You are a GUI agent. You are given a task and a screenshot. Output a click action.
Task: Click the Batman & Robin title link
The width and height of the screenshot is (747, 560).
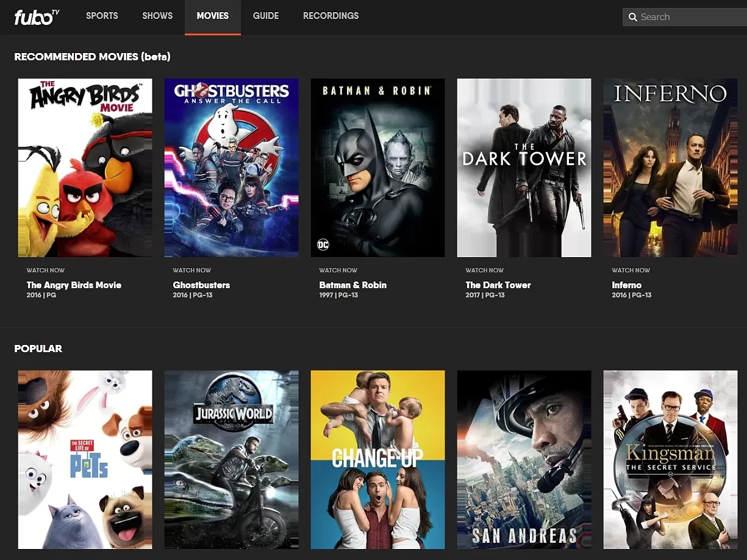[x=353, y=285]
